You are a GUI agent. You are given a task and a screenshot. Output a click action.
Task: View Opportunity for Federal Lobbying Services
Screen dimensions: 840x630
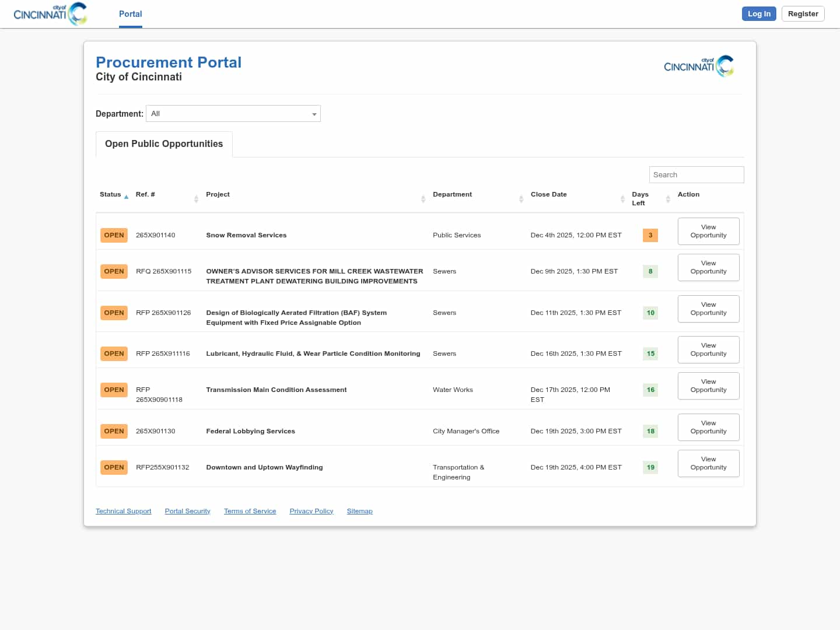point(708,428)
